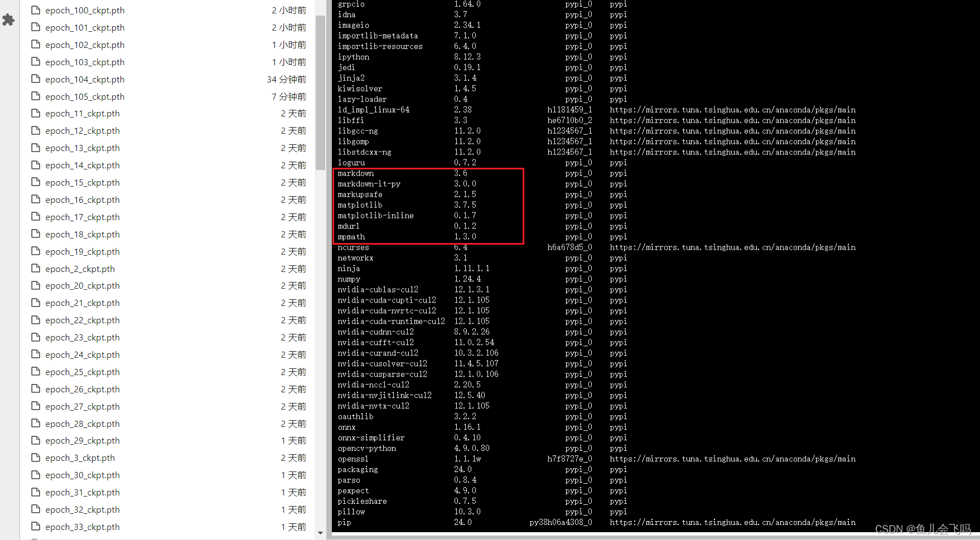Click the file icon beside epoch_105_ckpt.pth
The width and height of the screenshot is (980, 540).
pyautogui.click(x=35, y=96)
